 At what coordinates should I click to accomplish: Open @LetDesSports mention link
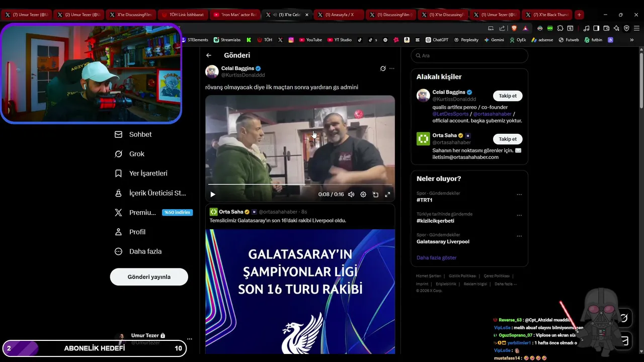(450, 114)
